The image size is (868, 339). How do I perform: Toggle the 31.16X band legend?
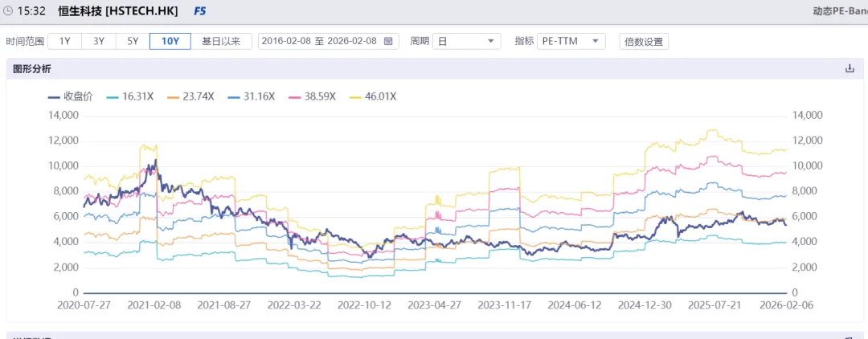(x=251, y=96)
